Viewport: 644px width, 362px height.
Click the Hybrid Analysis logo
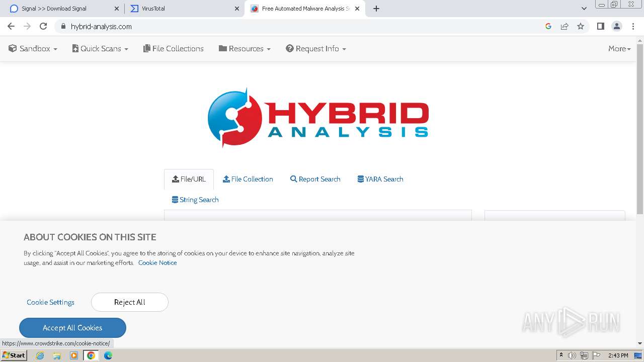pyautogui.click(x=318, y=118)
